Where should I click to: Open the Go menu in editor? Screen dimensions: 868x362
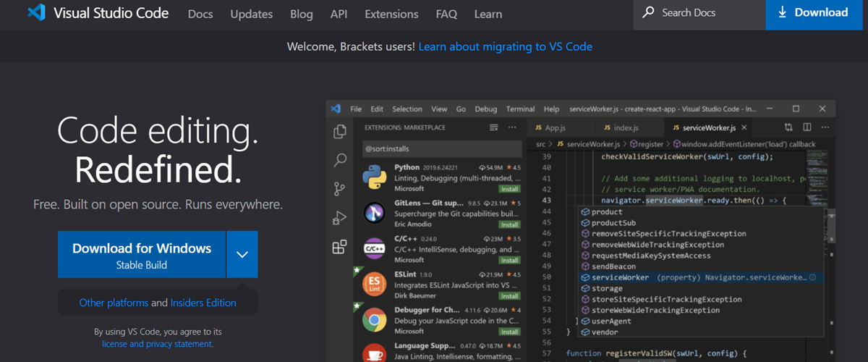click(x=461, y=109)
